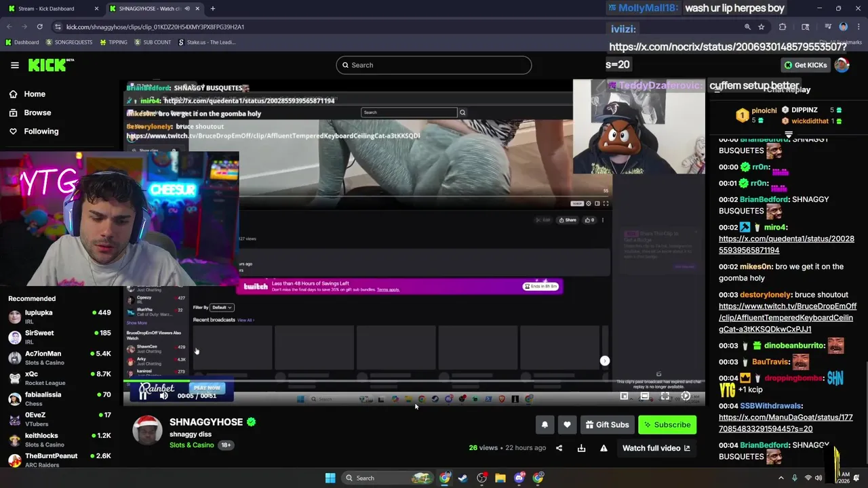
Task: Expand the gifters leaderboard chevron
Action: (788, 134)
